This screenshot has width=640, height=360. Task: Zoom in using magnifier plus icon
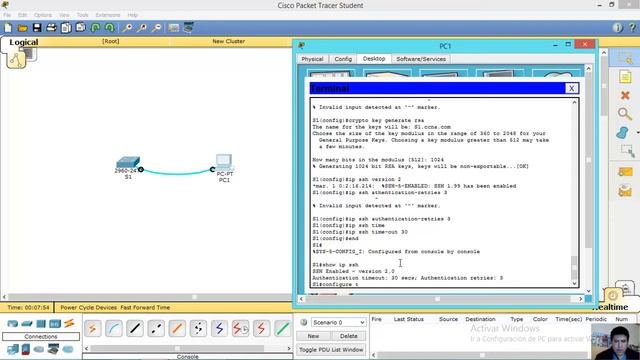pyautogui.click(x=127, y=28)
